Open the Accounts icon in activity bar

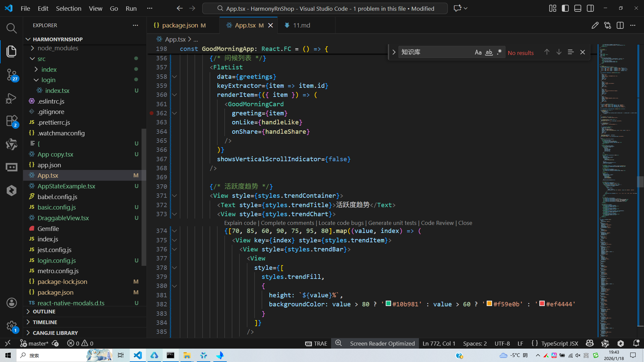(x=11, y=303)
